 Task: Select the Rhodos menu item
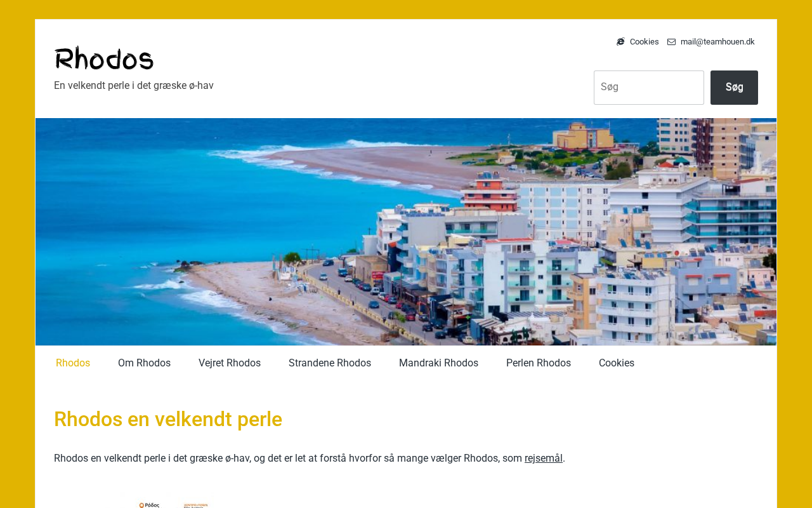click(x=73, y=363)
